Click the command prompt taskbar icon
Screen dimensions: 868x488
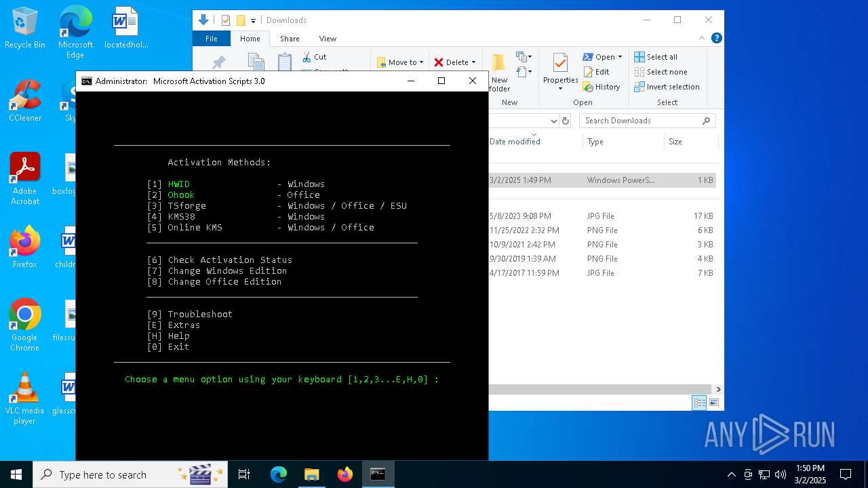(x=378, y=474)
